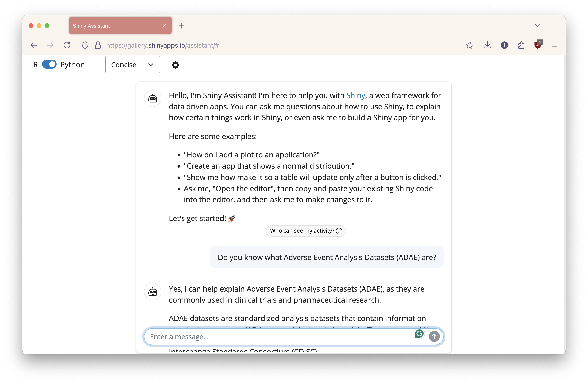Open the list all tabs chevron
The width and height of the screenshot is (588, 384).
tap(537, 26)
